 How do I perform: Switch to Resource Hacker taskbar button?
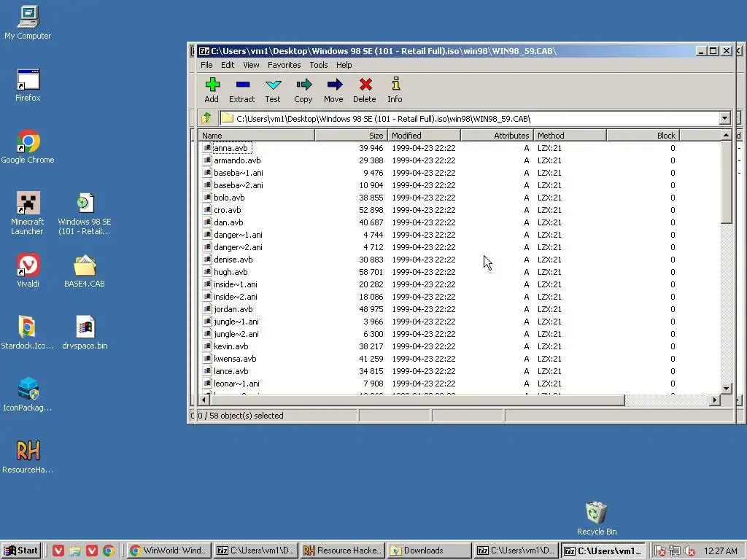point(343,551)
